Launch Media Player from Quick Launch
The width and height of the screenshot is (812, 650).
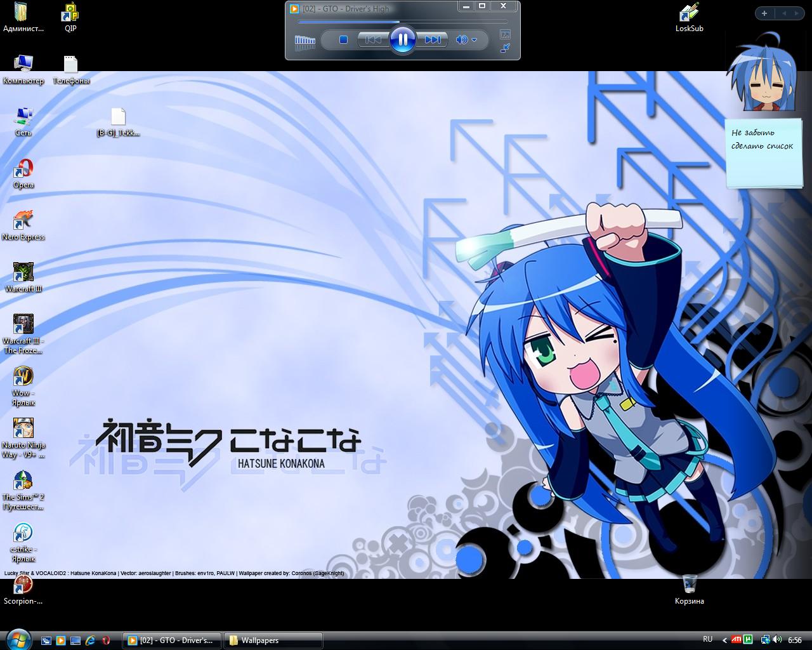(61, 640)
